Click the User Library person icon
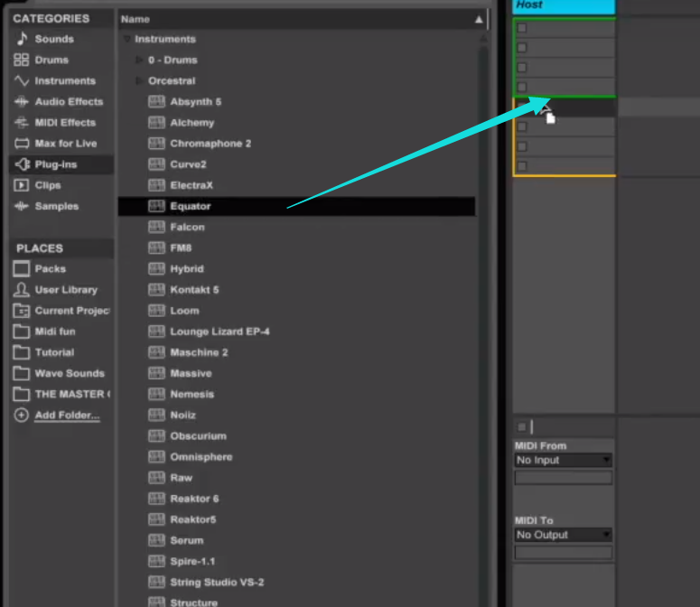The height and width of the screenshot is (607, 700). 21,290
